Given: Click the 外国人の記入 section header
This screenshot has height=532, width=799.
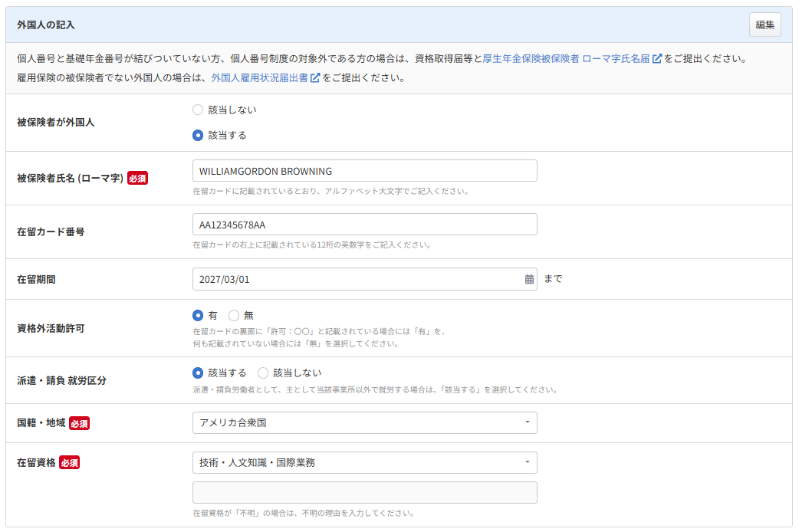Looking at the screenshot, I should [46, 25].
